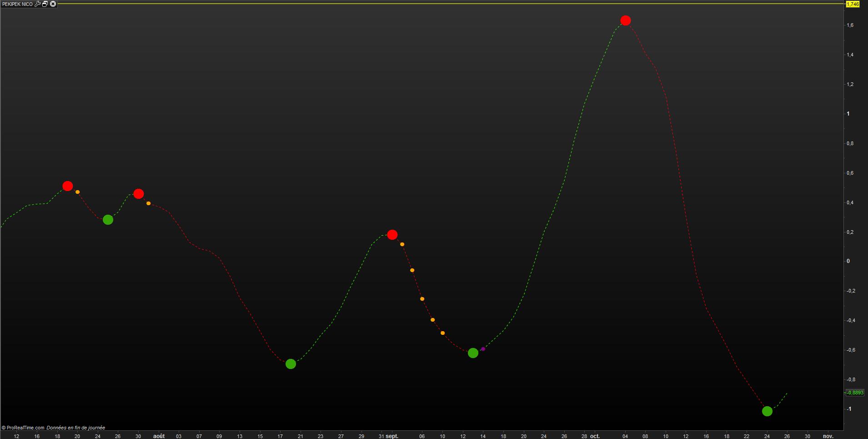Click the 1,2 value on the price scale
The height and width of the screenshot is (439, 868).
[x=850, y=85]
